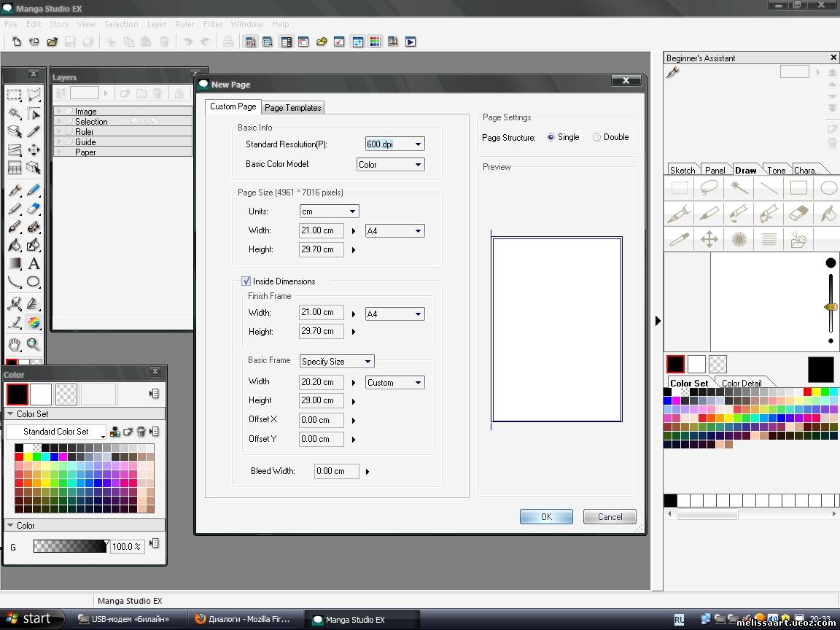
Task: Open the Standard Color Set dropdown
Action: [56, 432]
